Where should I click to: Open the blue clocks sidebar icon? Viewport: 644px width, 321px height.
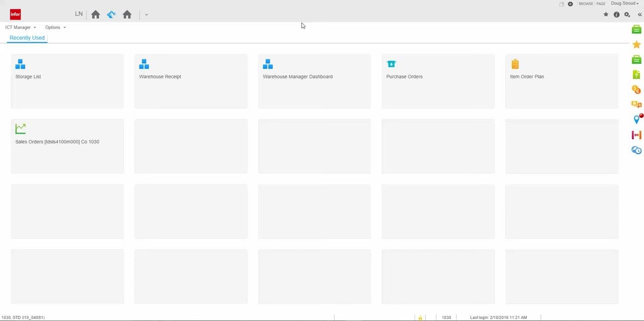click(636, 150)
